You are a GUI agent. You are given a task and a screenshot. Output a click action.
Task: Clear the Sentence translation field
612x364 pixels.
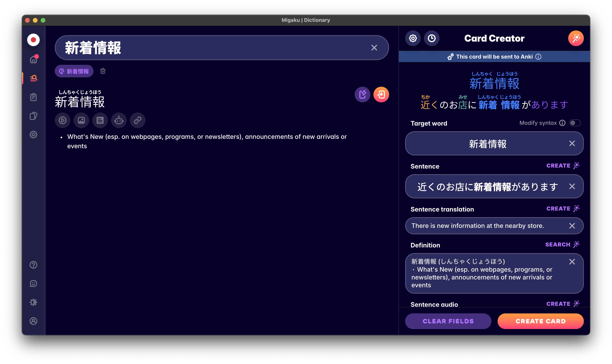pyautogui.click(x=572, y=226)
